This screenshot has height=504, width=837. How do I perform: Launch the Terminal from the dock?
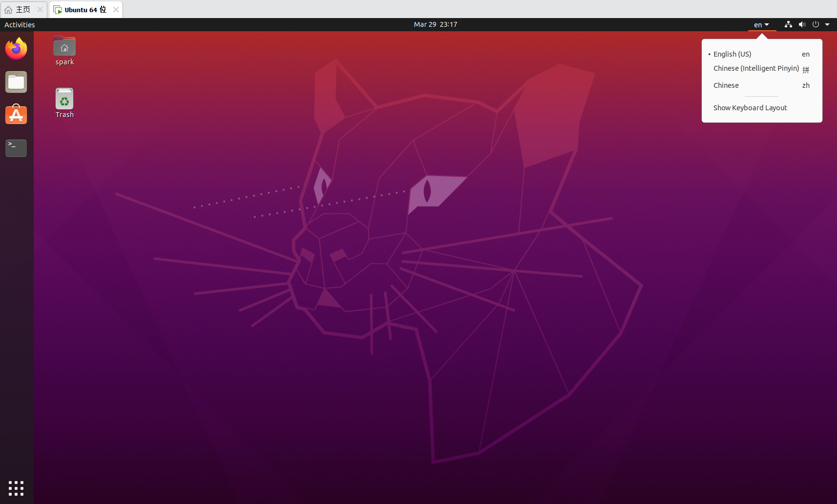pyautogui.click(x=16, y=148)
